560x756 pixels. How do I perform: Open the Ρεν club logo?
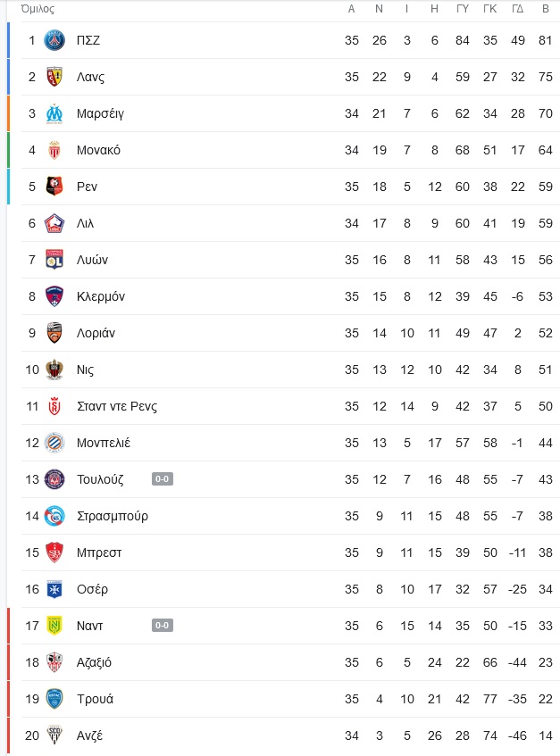54,187
